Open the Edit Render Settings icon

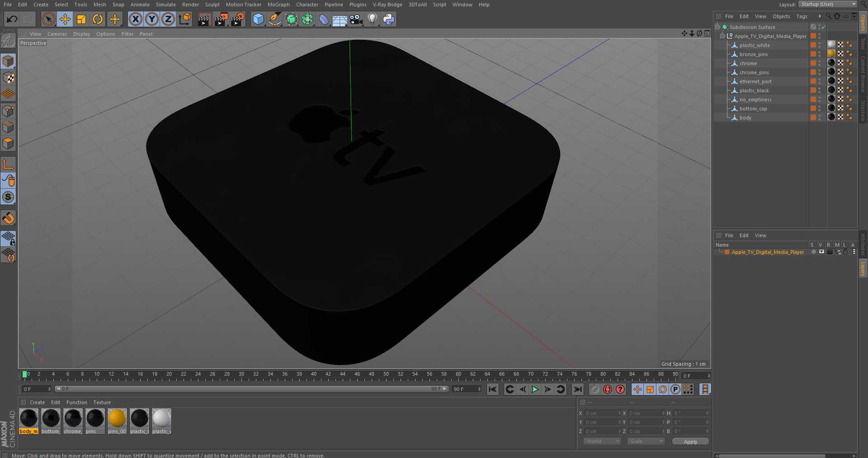(x=238, y=19)
